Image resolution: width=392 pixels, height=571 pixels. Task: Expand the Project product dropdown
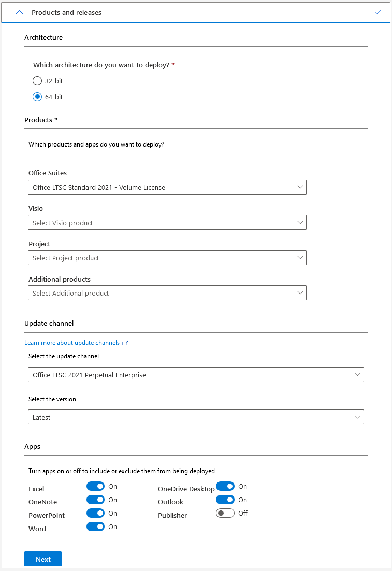(167, 258)
